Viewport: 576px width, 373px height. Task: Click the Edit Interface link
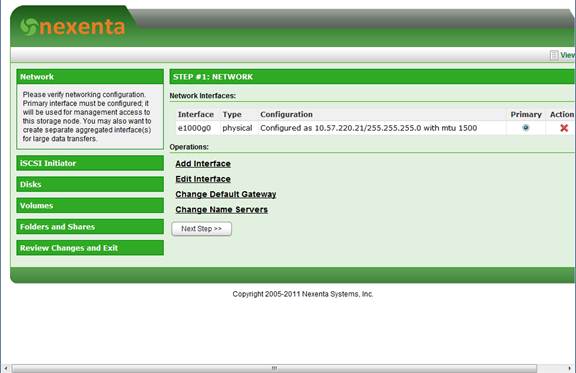coord(203,179)
